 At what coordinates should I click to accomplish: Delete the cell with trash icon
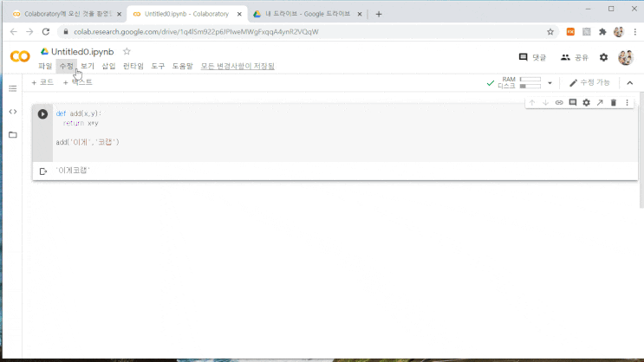tap(613, 102)
